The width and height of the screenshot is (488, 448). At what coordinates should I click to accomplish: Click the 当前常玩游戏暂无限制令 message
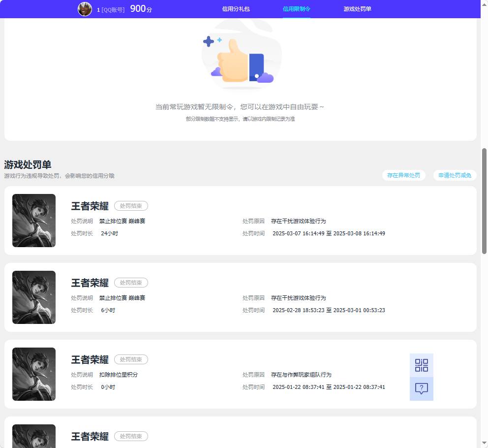240,107
